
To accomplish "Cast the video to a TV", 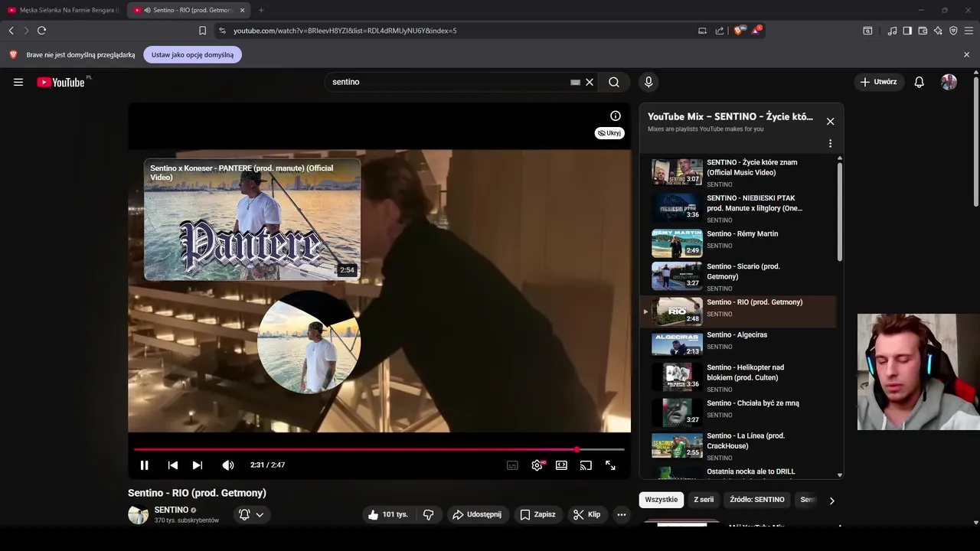I will coord(586,465).
